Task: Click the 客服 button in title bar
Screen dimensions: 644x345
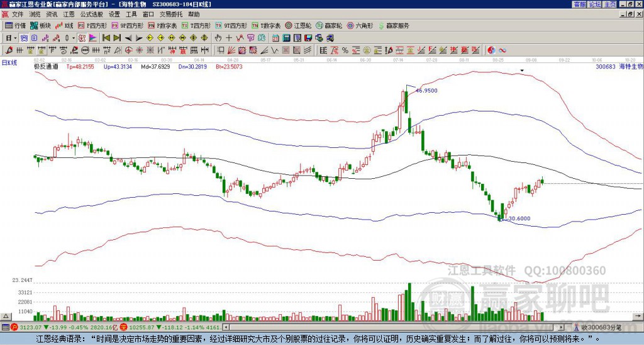Action: (x=579, y=4)
